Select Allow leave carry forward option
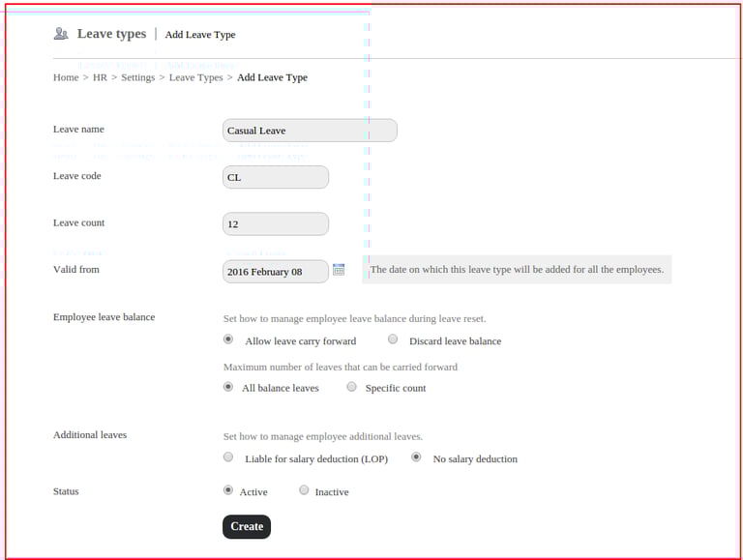This screenshot has width=743, height=560. 228,339
